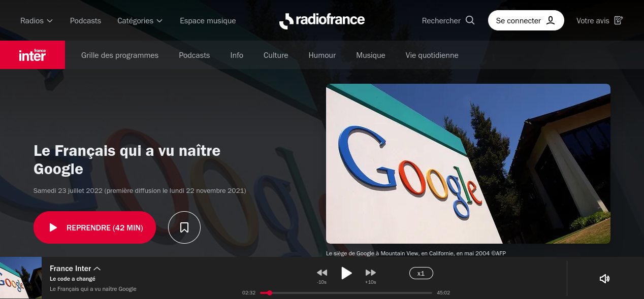The height and width of the screenshot is (299, 644).
Task: Change playback speed x1
Action: point(421,273)
